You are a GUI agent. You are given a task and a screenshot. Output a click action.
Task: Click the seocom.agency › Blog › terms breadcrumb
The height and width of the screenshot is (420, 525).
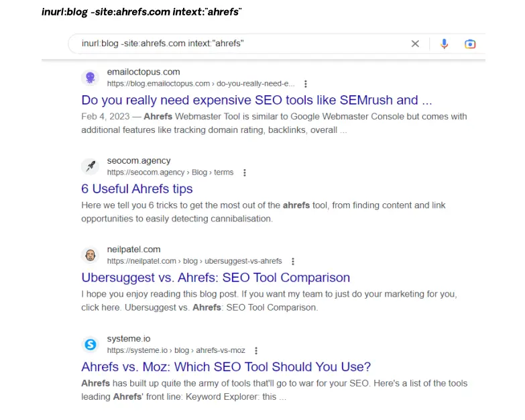tap(170, 172)
